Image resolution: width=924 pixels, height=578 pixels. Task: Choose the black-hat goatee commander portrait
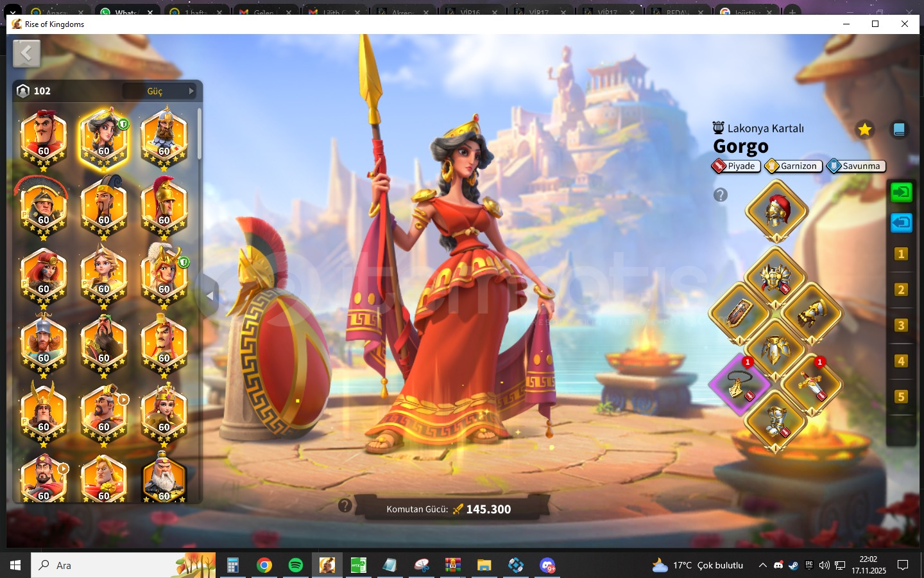pyautogui.click(x=104, y=207)
